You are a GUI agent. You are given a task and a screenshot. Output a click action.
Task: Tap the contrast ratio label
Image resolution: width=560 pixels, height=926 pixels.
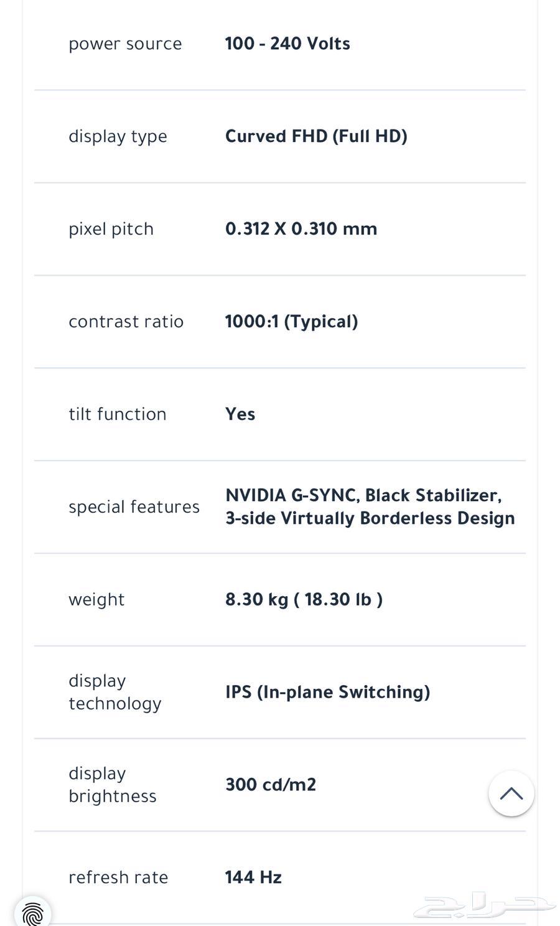[126, 322]
